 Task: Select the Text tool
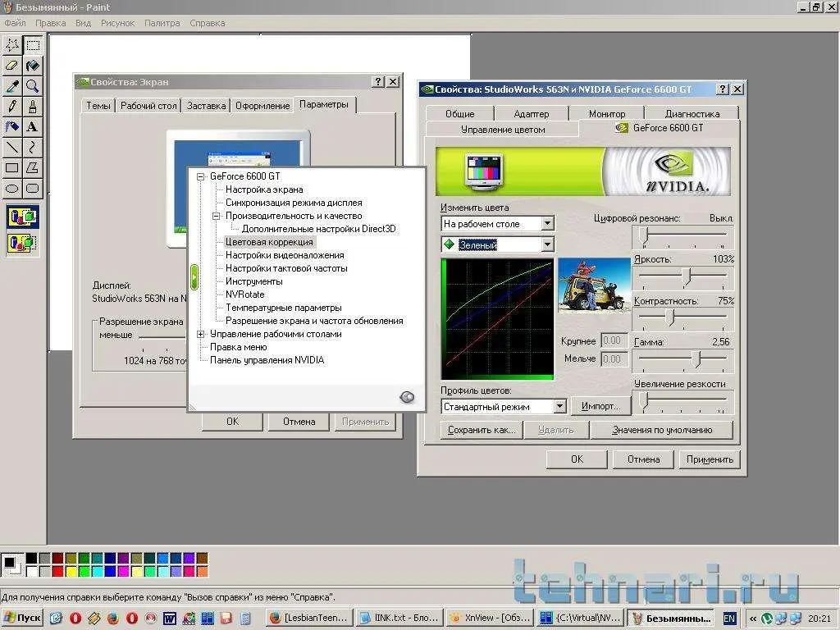(x=32, y=126)
